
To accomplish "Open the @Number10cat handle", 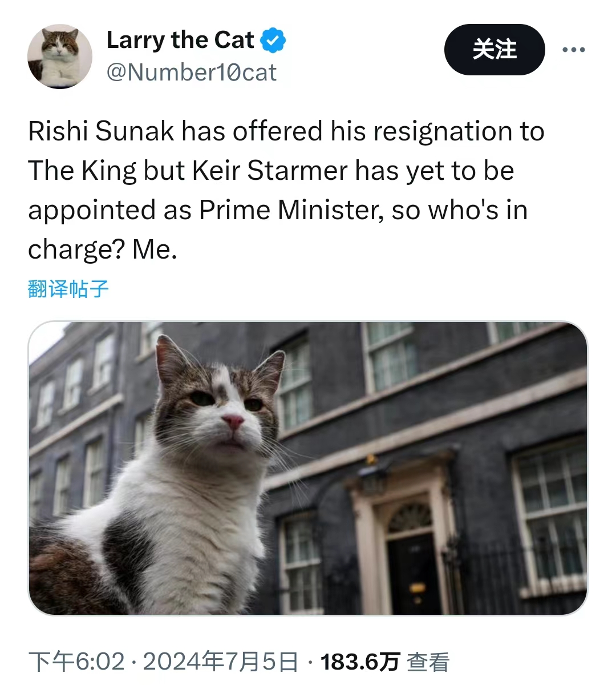I will tap(192, 72).
